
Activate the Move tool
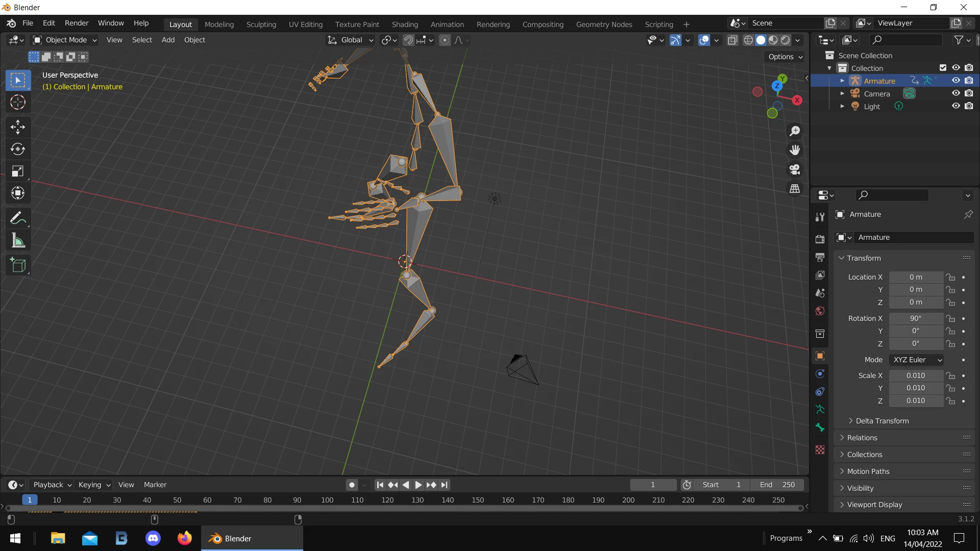click(x=18, y=127)
